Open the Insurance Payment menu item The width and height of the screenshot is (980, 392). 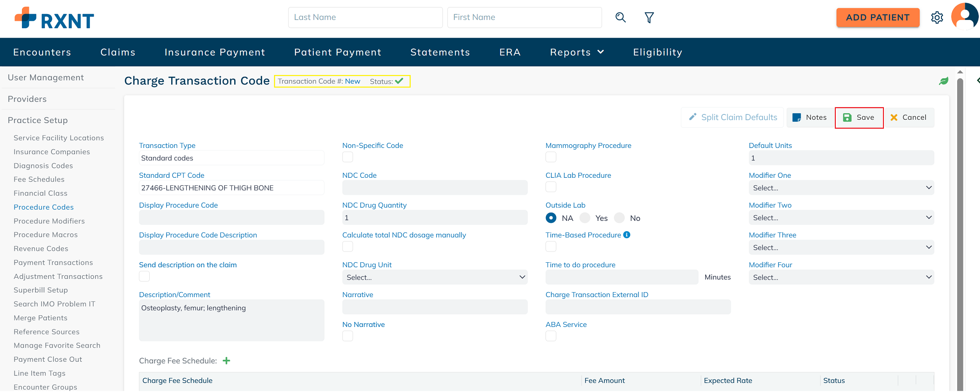tap(215, 52)
